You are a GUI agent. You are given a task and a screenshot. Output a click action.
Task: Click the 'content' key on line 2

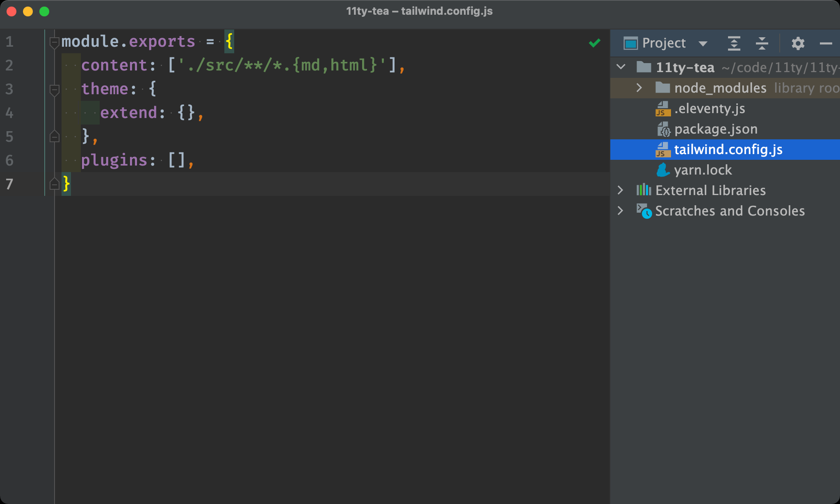click(x=114, y=65)
